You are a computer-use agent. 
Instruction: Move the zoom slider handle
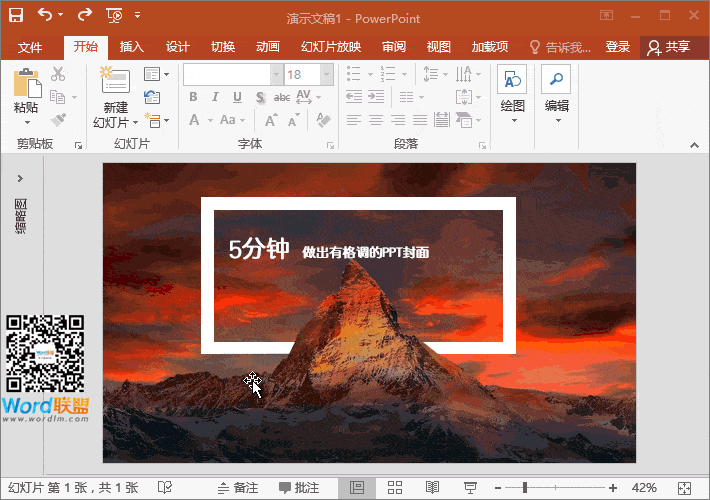[525, 487]
